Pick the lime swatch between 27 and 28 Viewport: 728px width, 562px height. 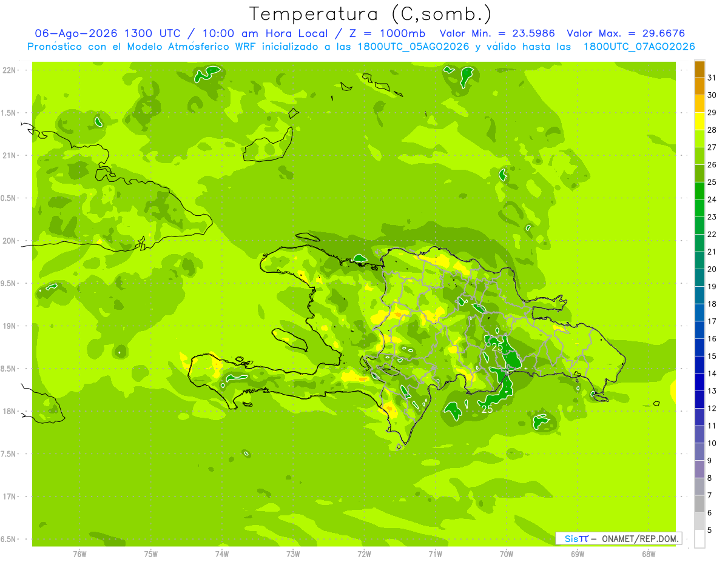699,139
